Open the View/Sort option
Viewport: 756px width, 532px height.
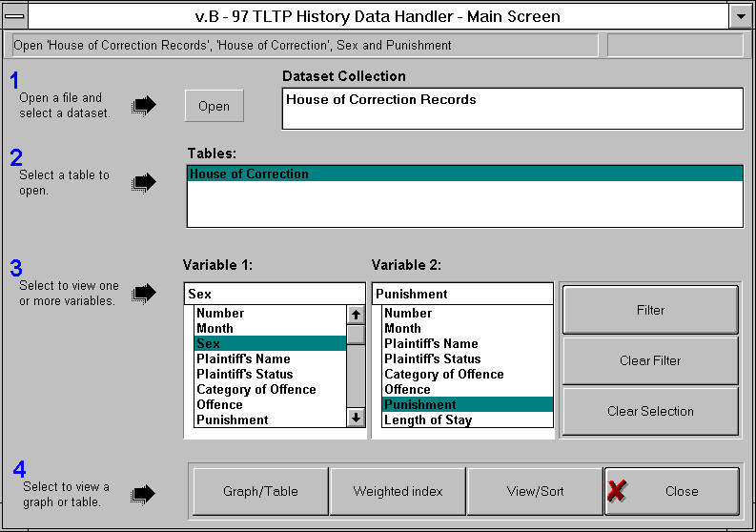(x=535, y=492)
